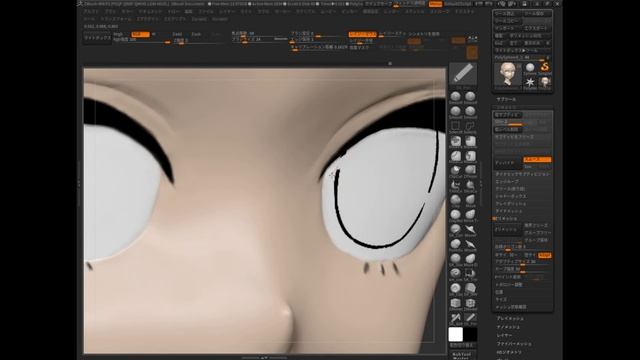
Task: Toggle 境界フリーズ in ZRemesher
Action: 536,225
